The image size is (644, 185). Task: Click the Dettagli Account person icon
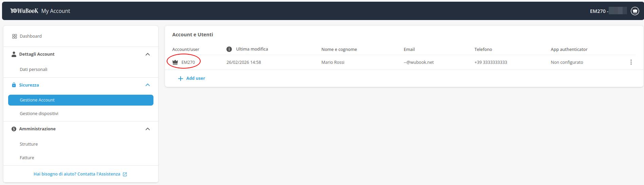click(x=14, y=54)
